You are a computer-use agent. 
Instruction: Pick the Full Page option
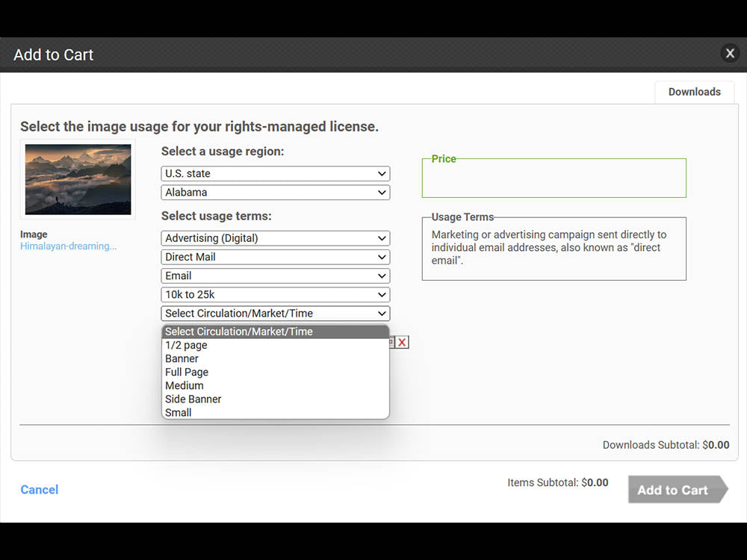tap(187, 373)
